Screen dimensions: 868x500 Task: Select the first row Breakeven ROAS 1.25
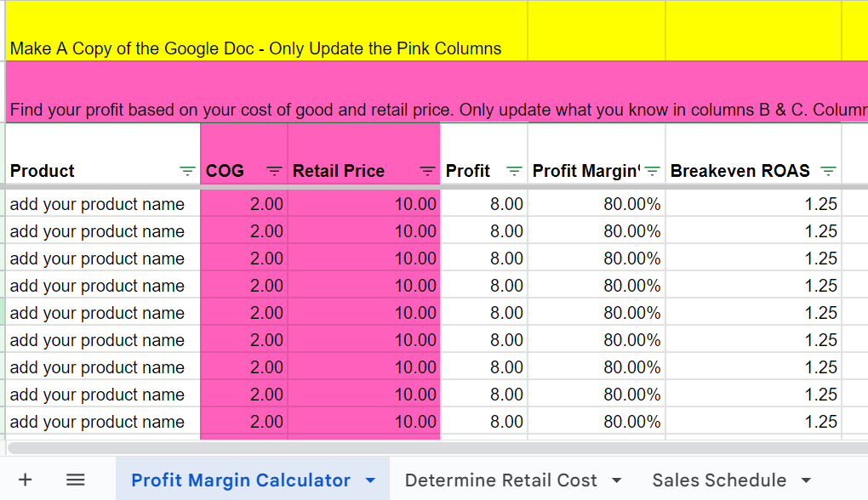753,204
